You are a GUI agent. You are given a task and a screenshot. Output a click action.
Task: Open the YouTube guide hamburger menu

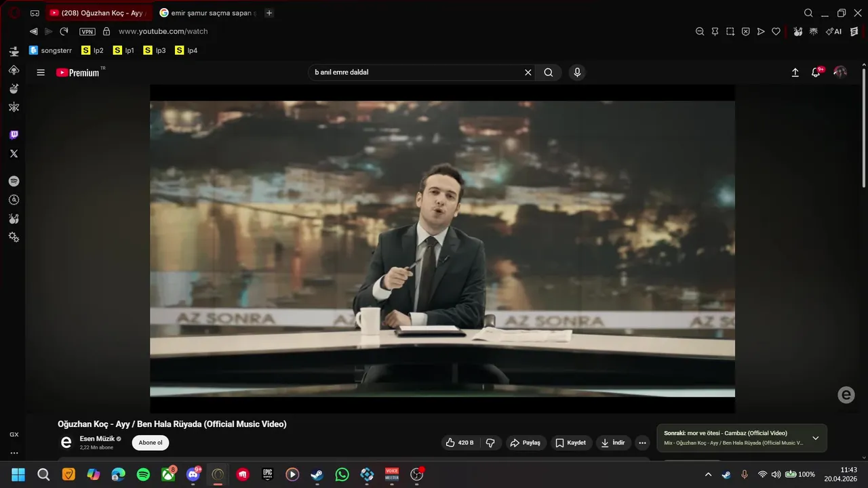pyautogui.click(x=41, y=73)
